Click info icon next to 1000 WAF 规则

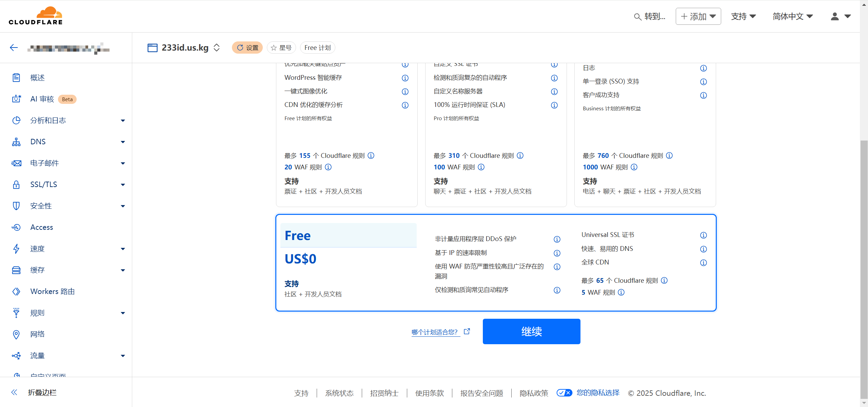(634, 167)
